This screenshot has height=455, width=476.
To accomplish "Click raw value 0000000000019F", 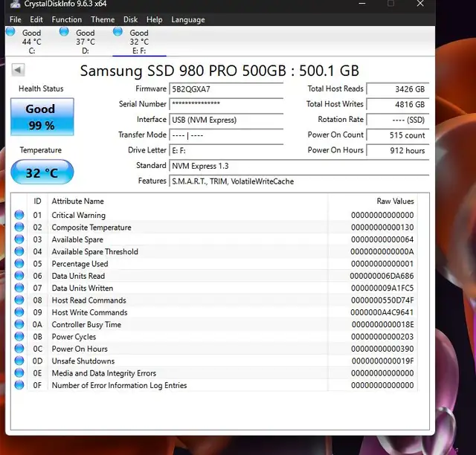I will (x=382, y=361).
